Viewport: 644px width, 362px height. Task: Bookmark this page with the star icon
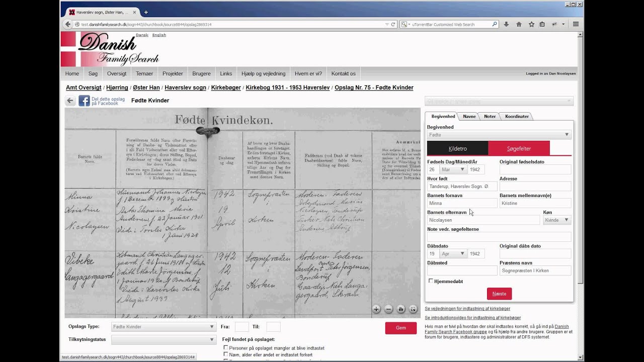coord(531,24)
